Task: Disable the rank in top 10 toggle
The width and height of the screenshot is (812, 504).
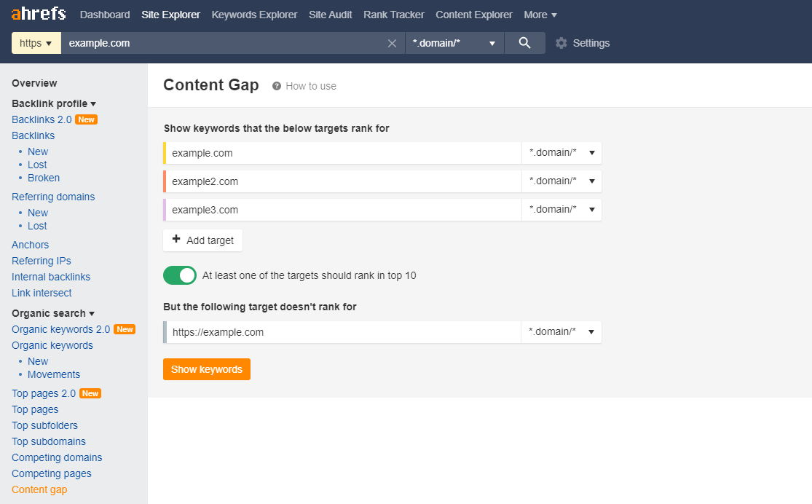Action: tap(179, 275)
